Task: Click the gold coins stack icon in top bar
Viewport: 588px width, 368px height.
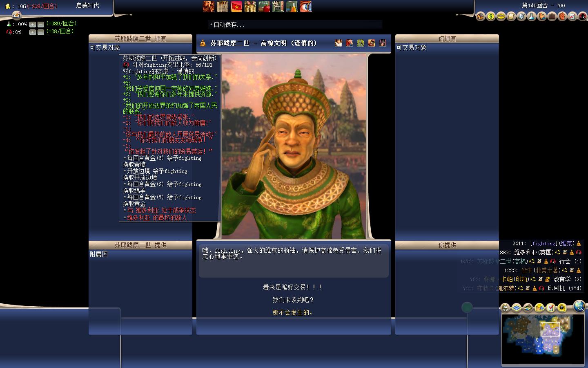Action: [250, 6]
